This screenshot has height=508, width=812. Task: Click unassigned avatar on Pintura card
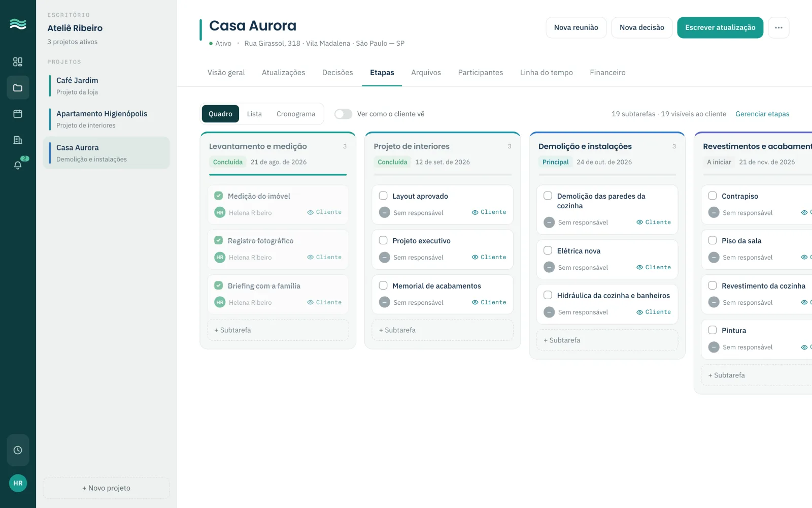pyautogui.click(x=714, y=347)
